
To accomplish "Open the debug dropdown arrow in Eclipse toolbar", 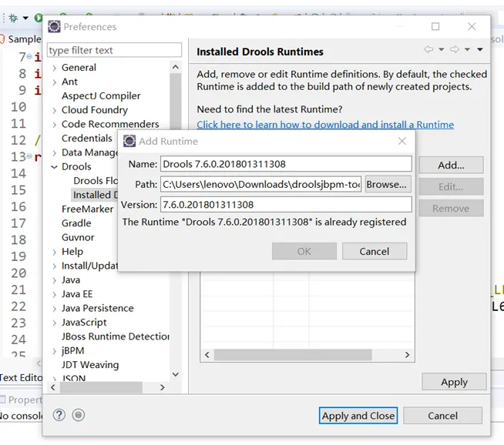I will (25, 18).
